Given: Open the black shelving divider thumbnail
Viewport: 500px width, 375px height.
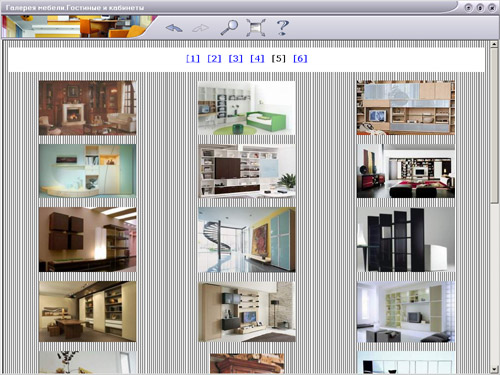Looking at the screenshot, I should pos(406,239).
